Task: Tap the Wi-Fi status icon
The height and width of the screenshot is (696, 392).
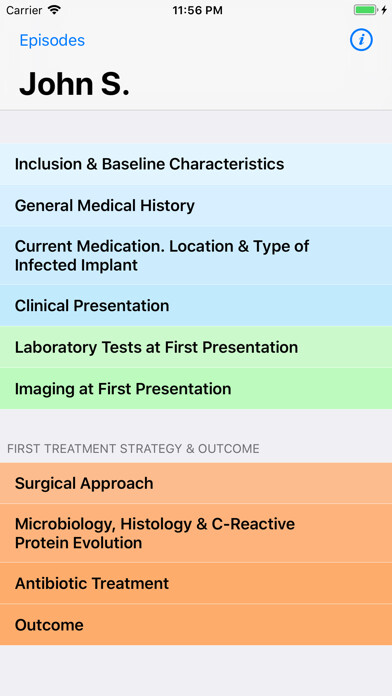Action: pos(54,10)
